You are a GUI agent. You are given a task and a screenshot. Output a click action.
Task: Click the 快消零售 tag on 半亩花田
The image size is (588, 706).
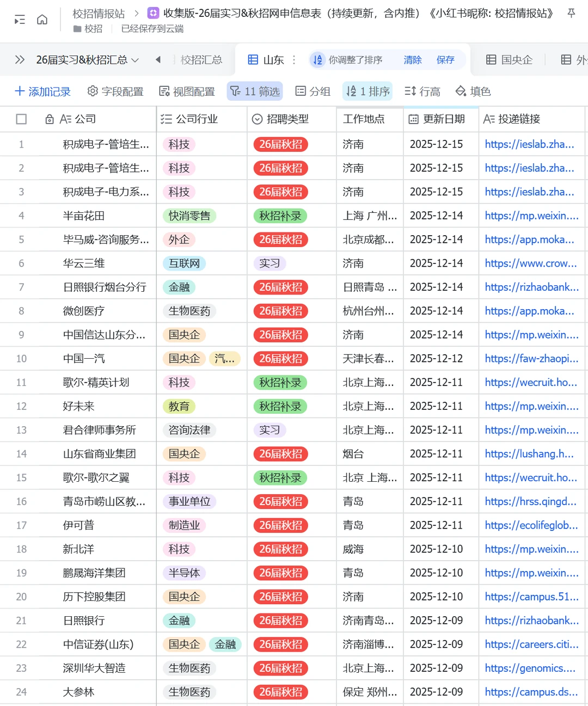click(189, 216)
